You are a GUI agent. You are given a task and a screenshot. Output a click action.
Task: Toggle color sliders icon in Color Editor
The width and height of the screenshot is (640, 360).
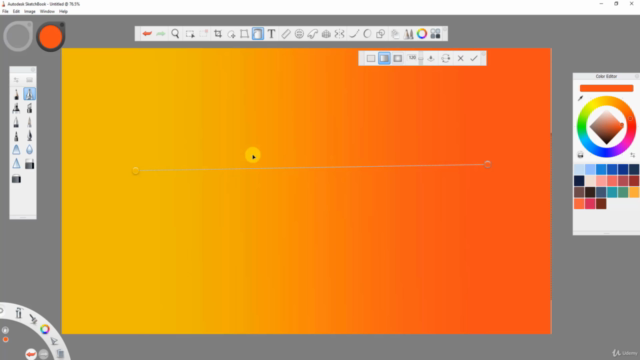click(633, 155)
